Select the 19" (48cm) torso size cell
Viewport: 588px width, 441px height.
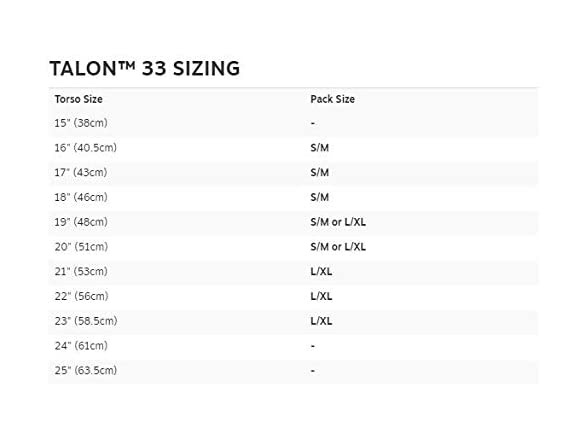(x=81, y=222)
